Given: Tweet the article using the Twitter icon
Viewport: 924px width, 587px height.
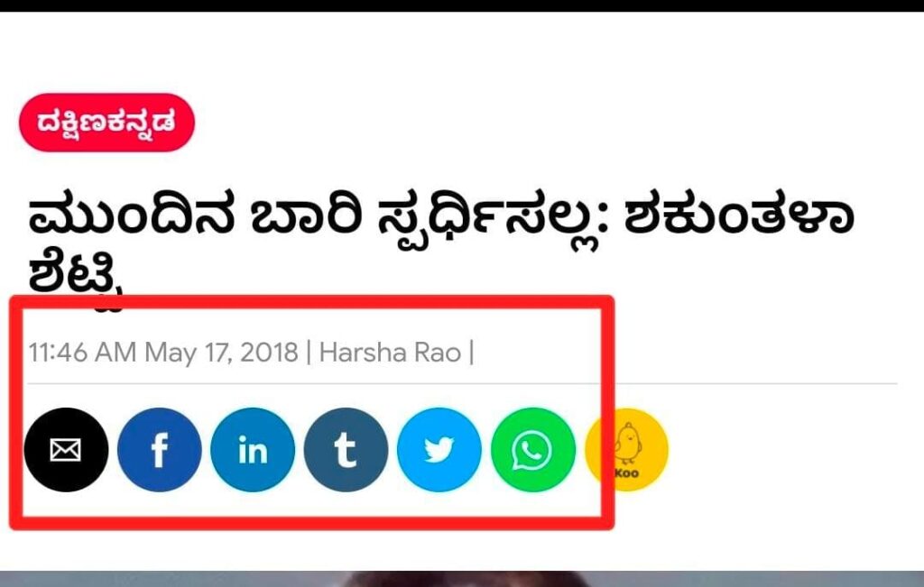Looking at the screenshot, I should pyautogui.click(x=439, y=450).
